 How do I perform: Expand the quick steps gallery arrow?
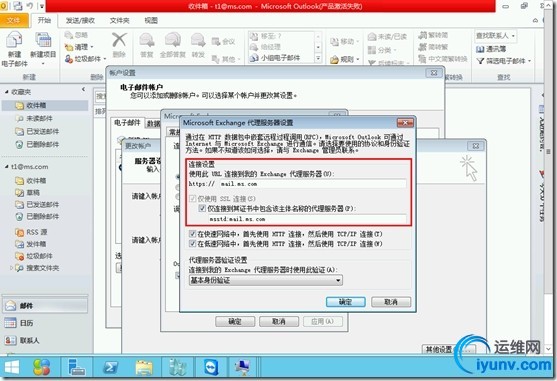[318, 58]
